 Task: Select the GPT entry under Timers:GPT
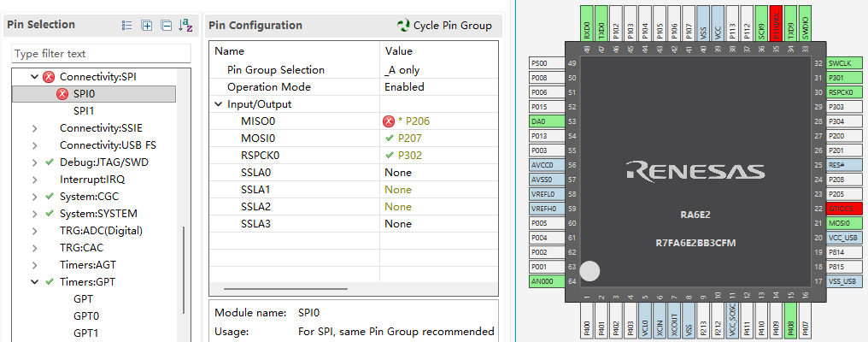[83, 298]
